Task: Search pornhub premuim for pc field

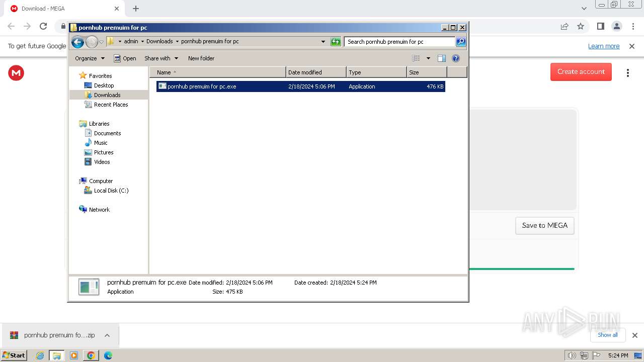Action: click(400, 42)
